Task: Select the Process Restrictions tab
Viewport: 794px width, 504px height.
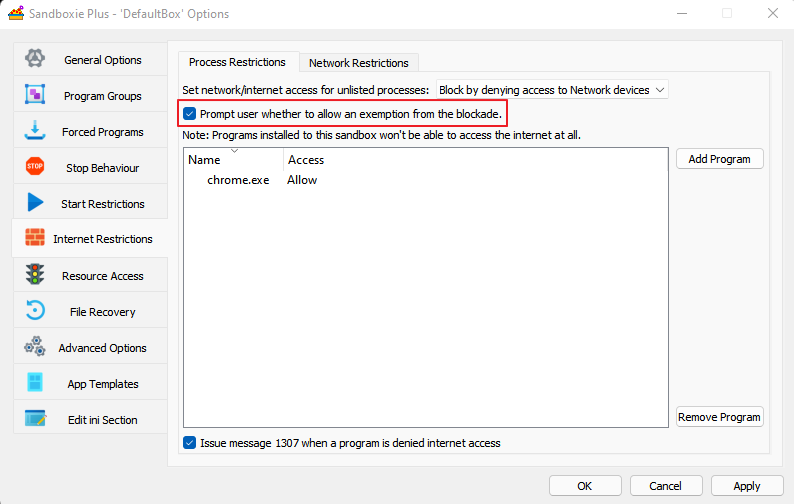Action: point(237,62)
